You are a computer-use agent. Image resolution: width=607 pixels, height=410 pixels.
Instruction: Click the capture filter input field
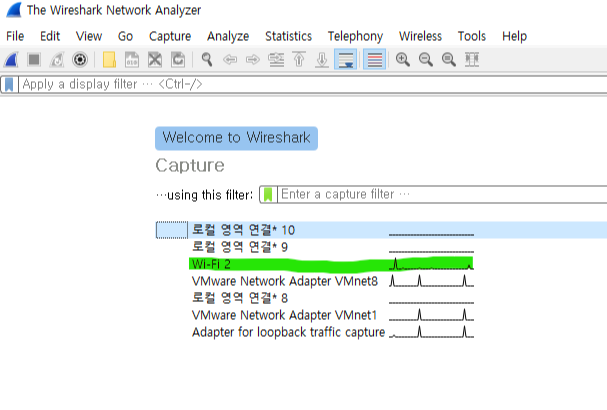(x=442, y=194)
